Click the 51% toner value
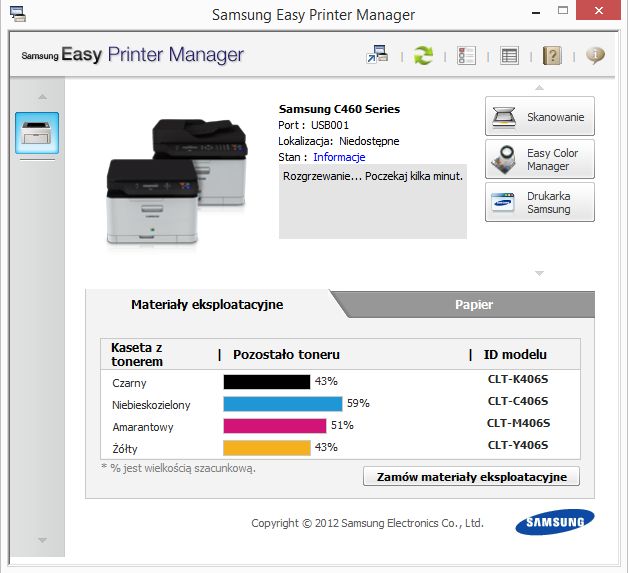This screenshot has height=573, width=628. 342,425
